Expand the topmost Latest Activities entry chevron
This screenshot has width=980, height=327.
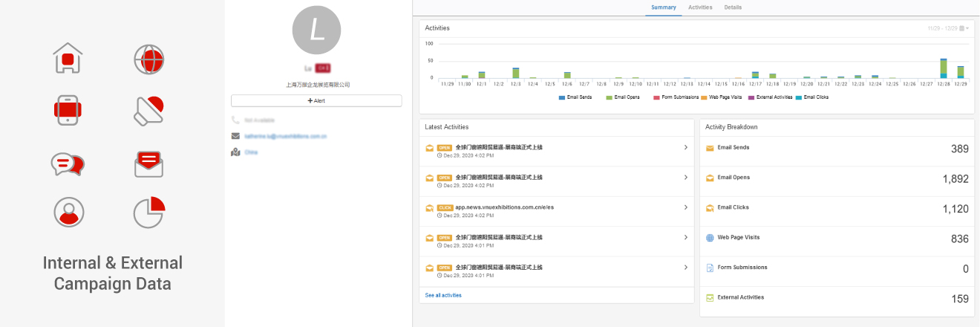click(685, 147)
